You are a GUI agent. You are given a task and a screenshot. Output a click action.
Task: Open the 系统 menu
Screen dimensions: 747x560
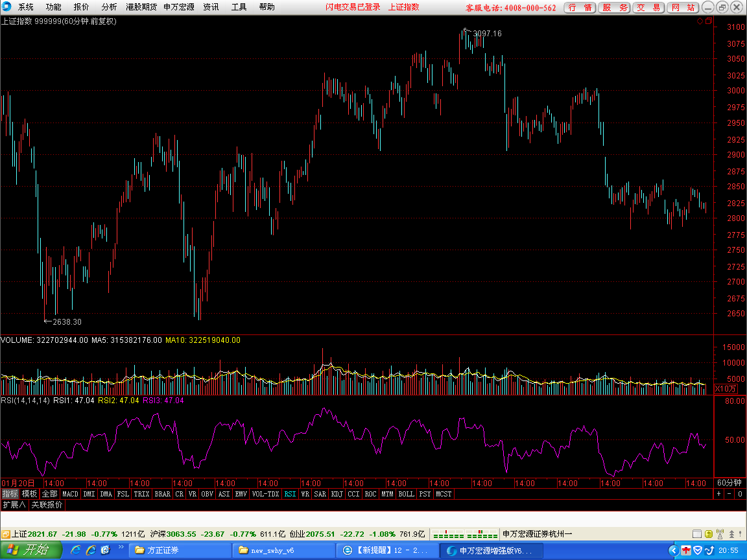click(x=26, y=7)
